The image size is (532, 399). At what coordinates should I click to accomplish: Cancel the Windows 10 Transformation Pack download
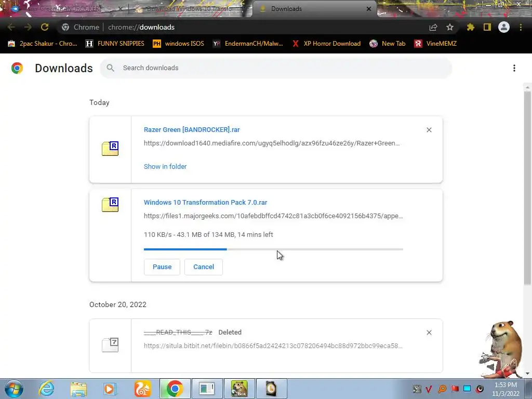[204, 267]
